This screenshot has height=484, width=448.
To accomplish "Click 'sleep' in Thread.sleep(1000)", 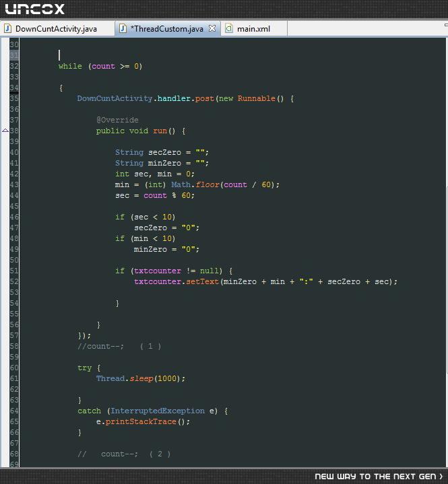I will (141, 378).
